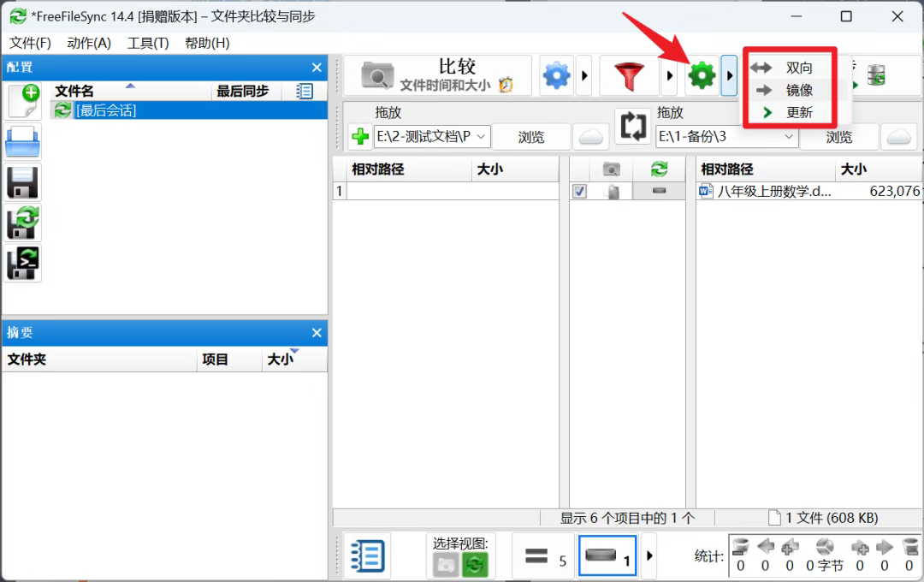Close the 配置 panel

coord(317,68)
